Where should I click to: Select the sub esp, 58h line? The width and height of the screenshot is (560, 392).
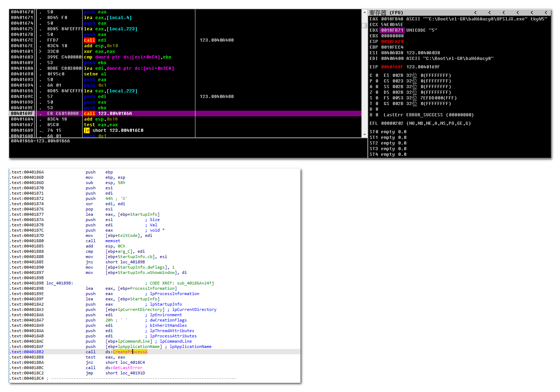[105, 183]
